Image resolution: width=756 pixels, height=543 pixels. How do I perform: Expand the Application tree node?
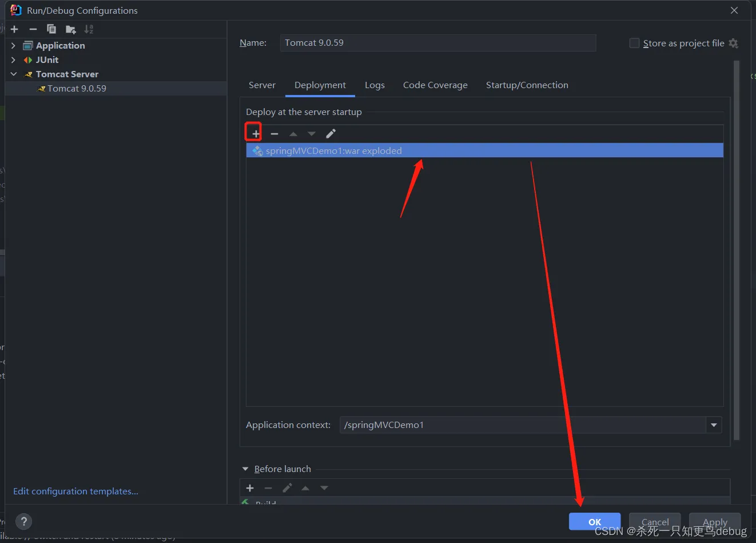13,46
